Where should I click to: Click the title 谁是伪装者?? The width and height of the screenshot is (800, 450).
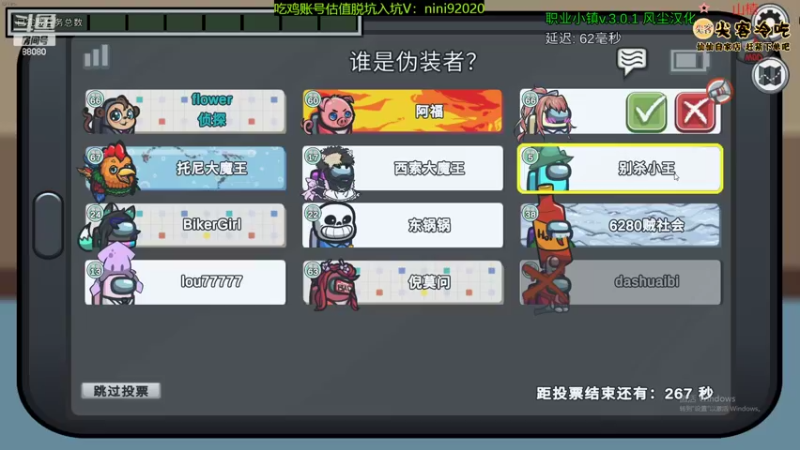pyautogui.click(x=413, y=62)
